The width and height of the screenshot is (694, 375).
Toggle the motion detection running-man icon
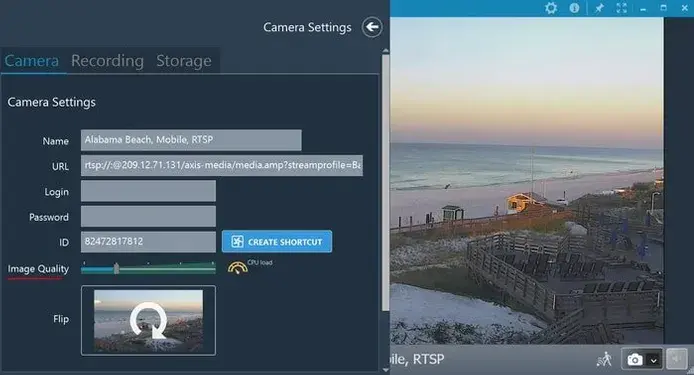pyautogui.click(x=604, y=360)
